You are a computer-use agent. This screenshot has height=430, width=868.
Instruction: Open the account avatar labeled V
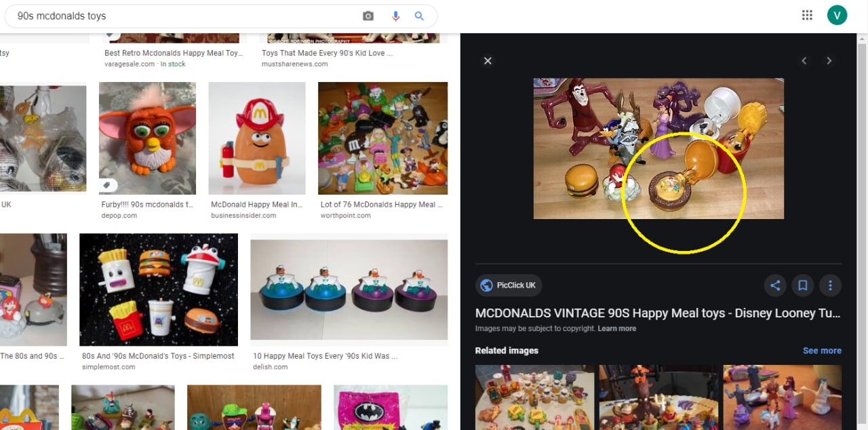point(837,15)
